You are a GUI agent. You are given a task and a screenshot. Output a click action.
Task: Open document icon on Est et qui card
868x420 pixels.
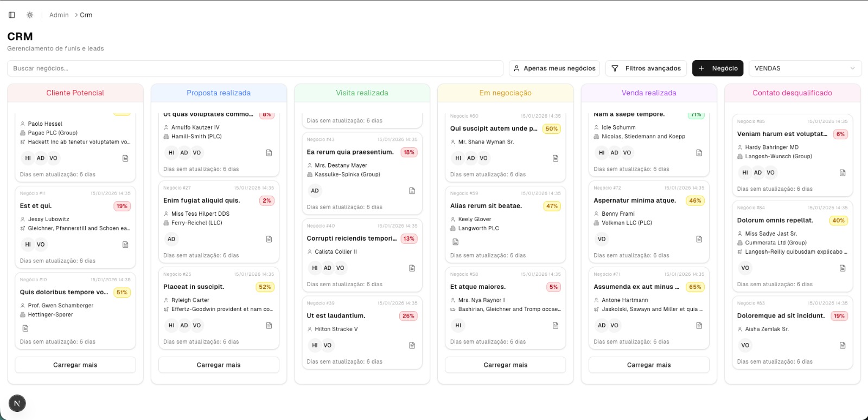pos(125,244)
